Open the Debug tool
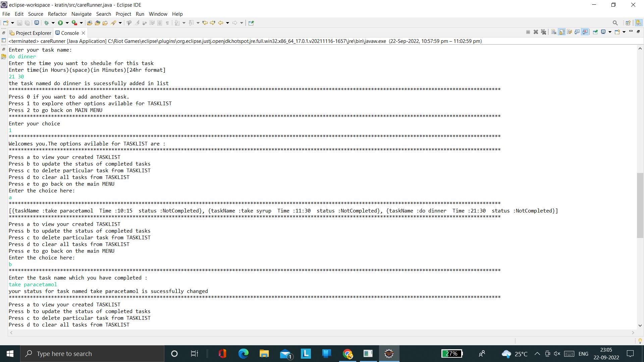 [47, 23]
